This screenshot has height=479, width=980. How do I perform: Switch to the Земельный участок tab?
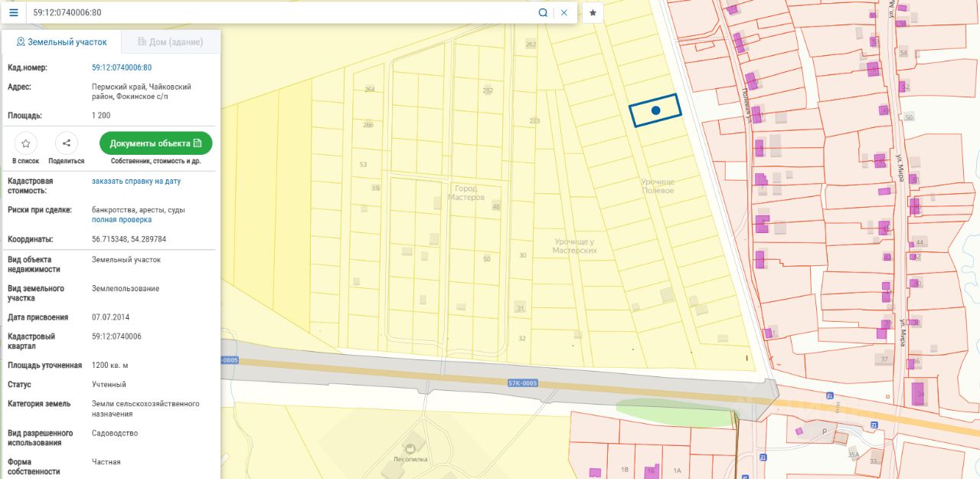(61, 42)
